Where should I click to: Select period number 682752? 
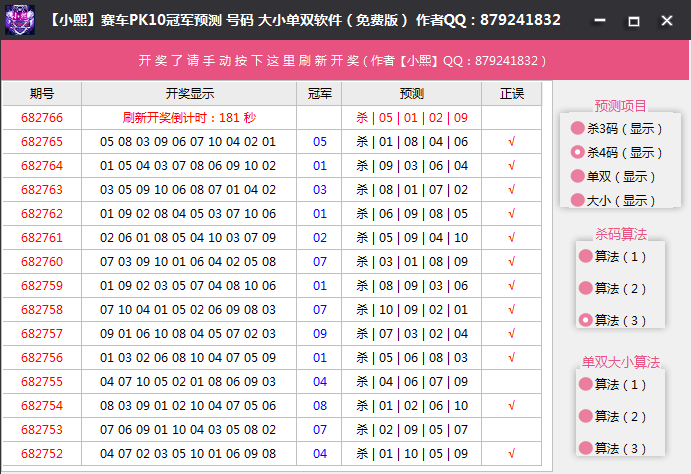click(42, 454)
